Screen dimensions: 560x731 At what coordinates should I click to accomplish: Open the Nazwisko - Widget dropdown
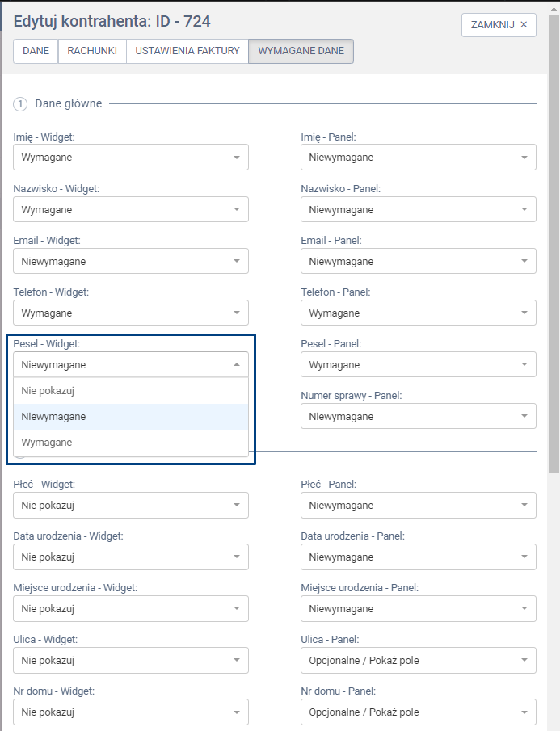click(131, 209)
